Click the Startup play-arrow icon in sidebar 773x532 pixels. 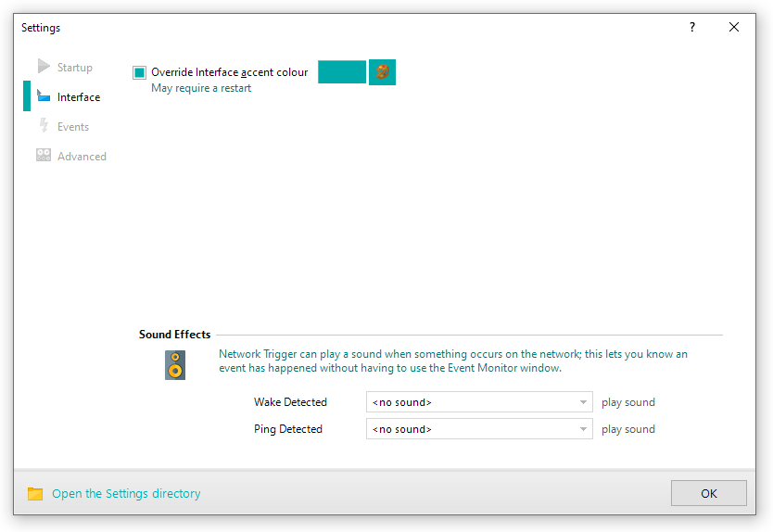[x=44, y=67]
